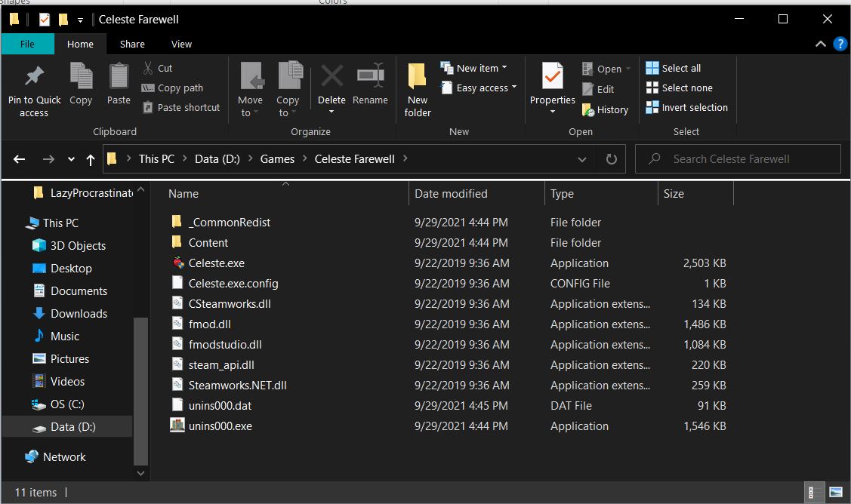Switch to the View ribbon tab
Screen dimensions: 851x504
pyautogui.click(x=181, y=44)
